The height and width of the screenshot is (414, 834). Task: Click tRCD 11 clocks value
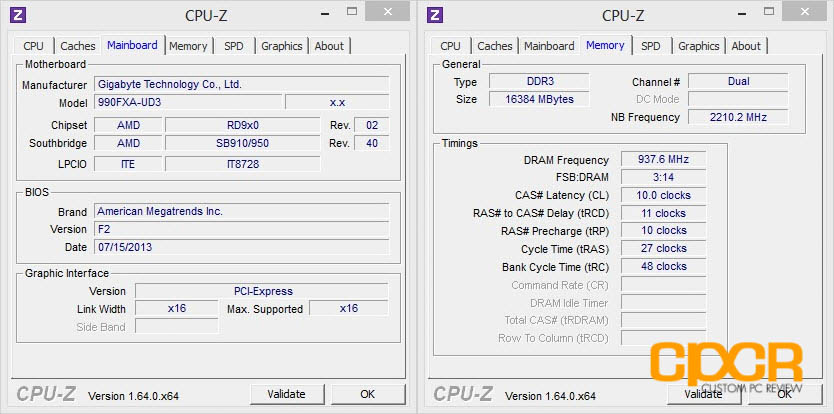(x=663, y=213)
